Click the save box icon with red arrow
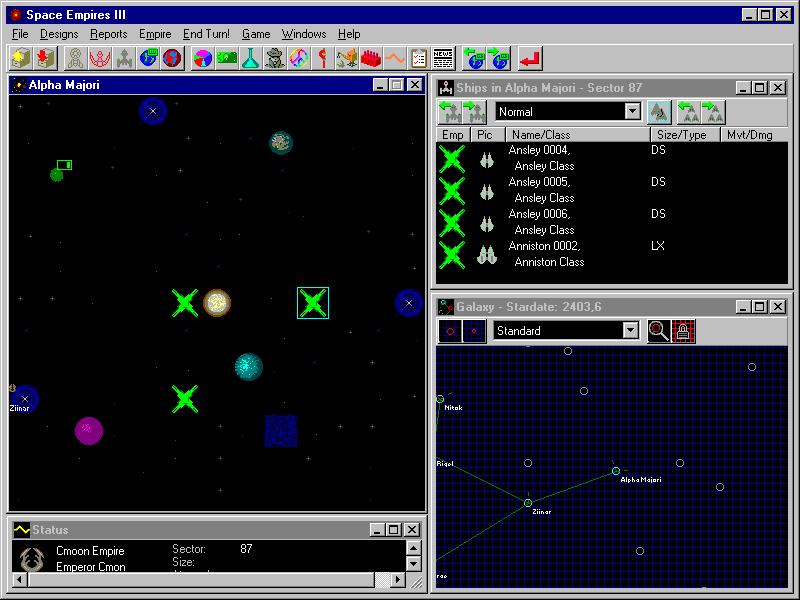Screen dimensions: 800x600 [x=45, y=59]
